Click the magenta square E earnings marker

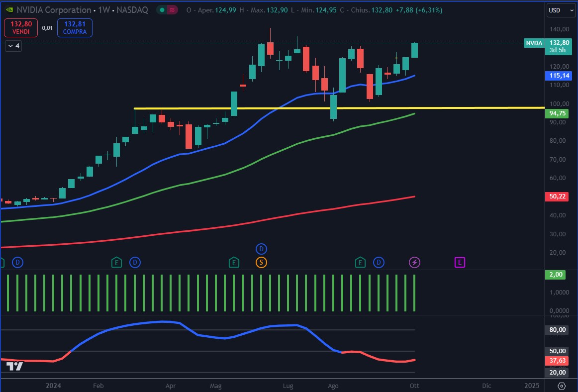460,262
